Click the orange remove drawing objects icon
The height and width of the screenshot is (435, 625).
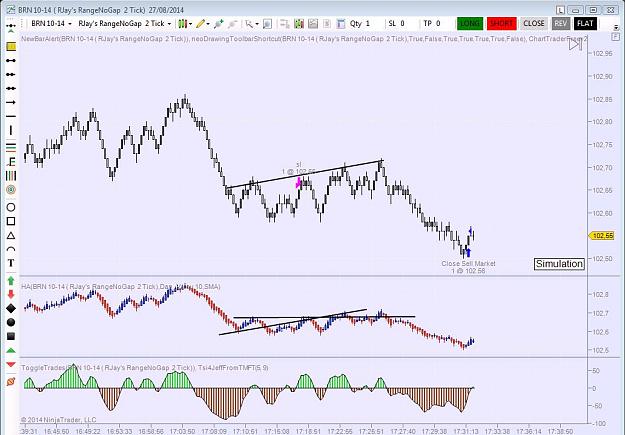click(11, 382)
